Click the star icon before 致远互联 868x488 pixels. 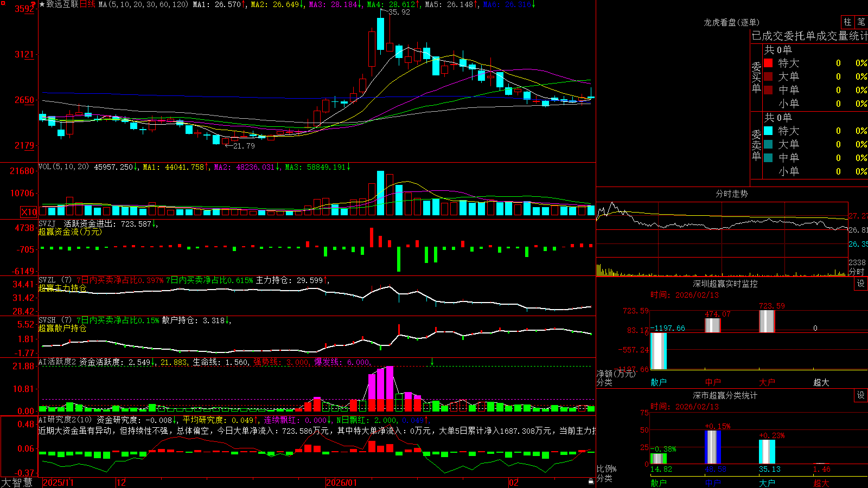pyautogui.click(x=42, y=4)
